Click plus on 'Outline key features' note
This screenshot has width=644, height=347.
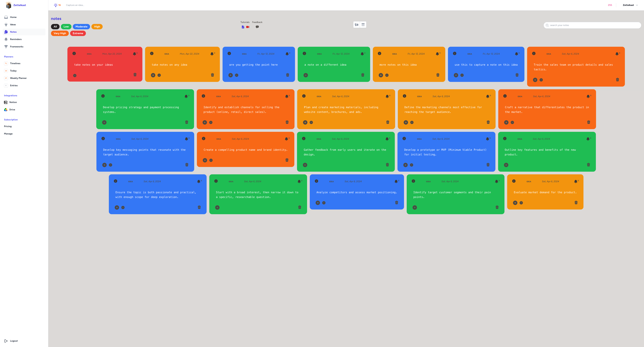pos(506,165)
